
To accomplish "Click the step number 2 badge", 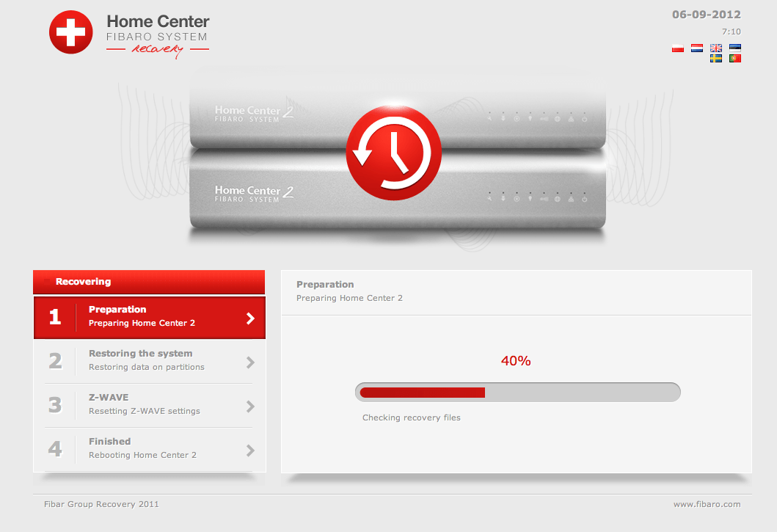I will (x=56, y=361).
